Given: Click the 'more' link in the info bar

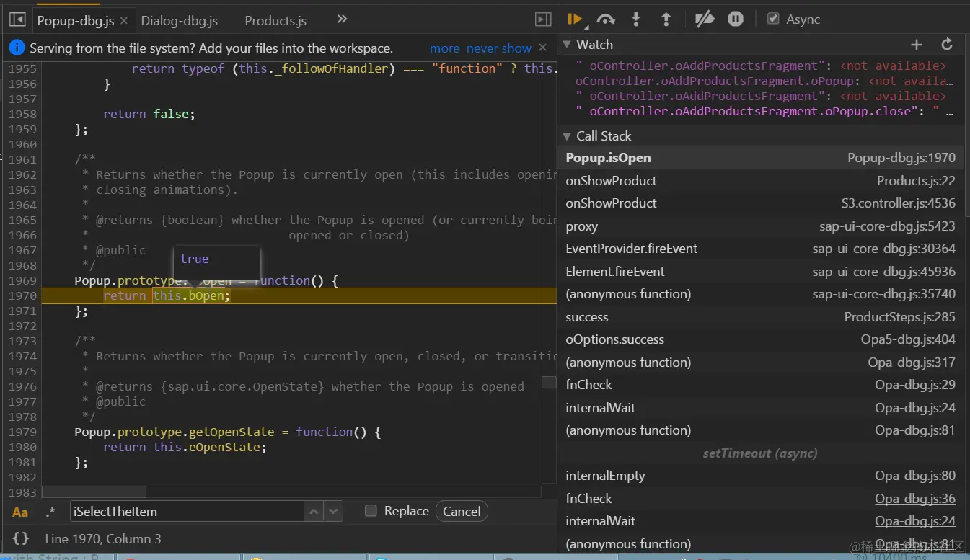Looking at the screenshot, I should [x=445, y=48].
